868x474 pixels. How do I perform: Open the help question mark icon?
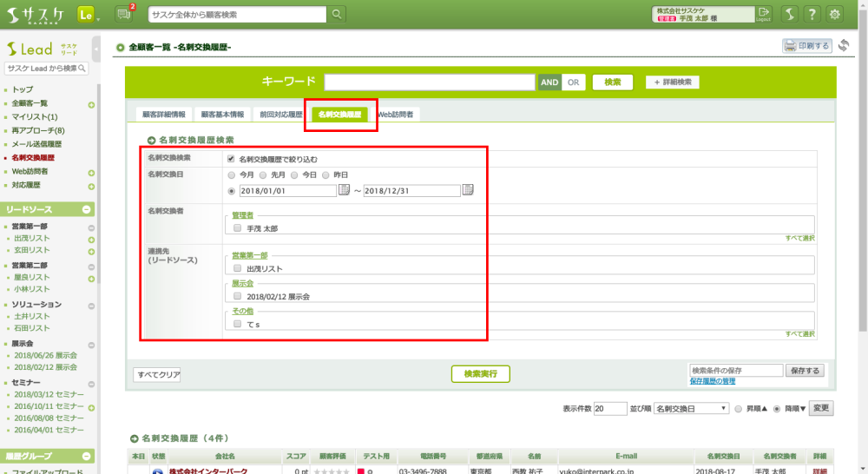[x=812, y=15]
